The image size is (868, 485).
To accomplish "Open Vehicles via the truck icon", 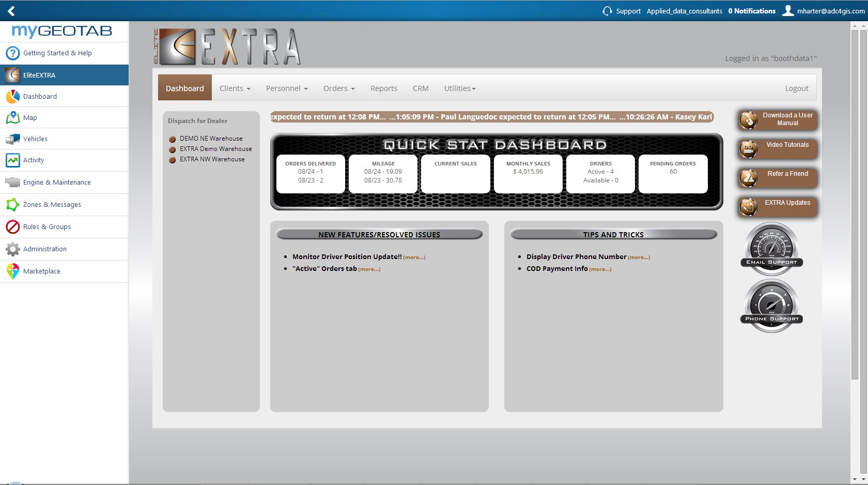I will pyautogui.click(x=12, y=139).
